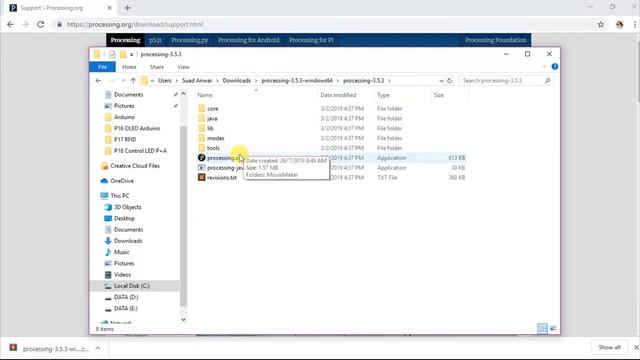
Task: Click Show all downloads button
Action: tap(609, 347)
